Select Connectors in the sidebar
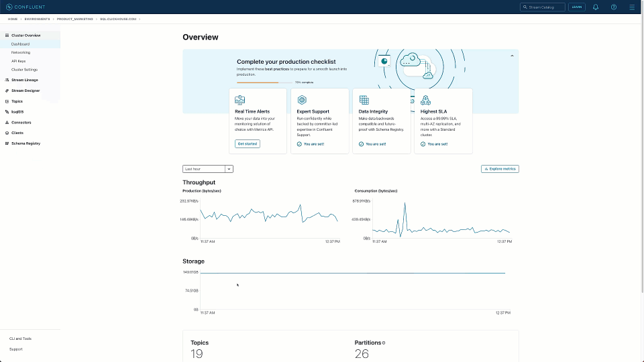 21,123
